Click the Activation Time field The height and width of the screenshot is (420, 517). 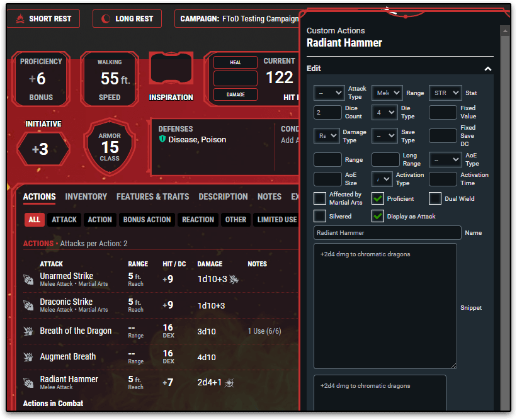tap(443, 179)
